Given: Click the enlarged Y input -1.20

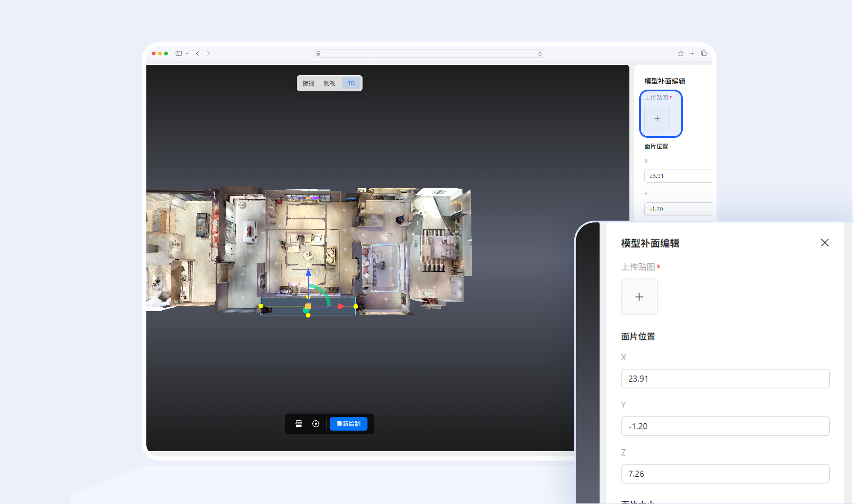Looking at the screenshot, I should [x=725, y=426].
